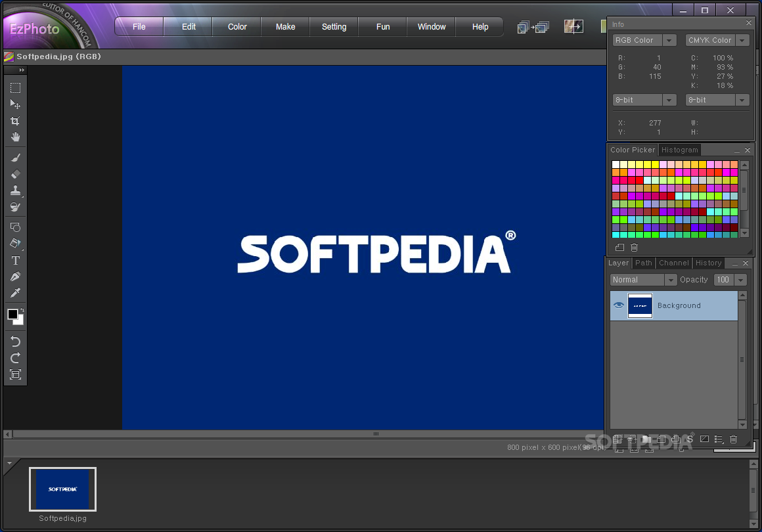Add new swatch in Color Picker panel

pyautogui.click(x=619, y=248)
